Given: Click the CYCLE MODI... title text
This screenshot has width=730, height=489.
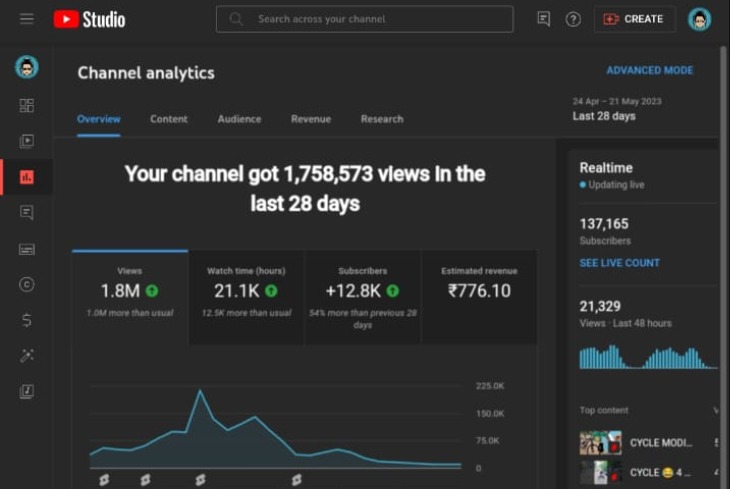Looking at the screenshot, I should tap(661, 443).
